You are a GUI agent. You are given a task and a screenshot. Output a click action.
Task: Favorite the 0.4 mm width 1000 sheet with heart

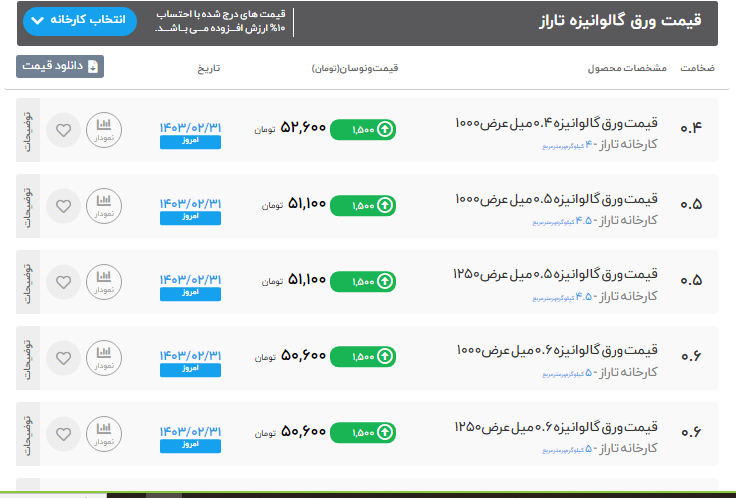click(x=63, y=130)
